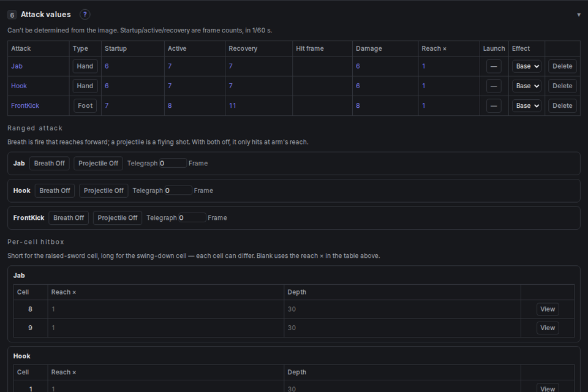Viewport: 588px width, 392px height.
Task: Click Hook Recovery value 7
Action: coord(231,86)
